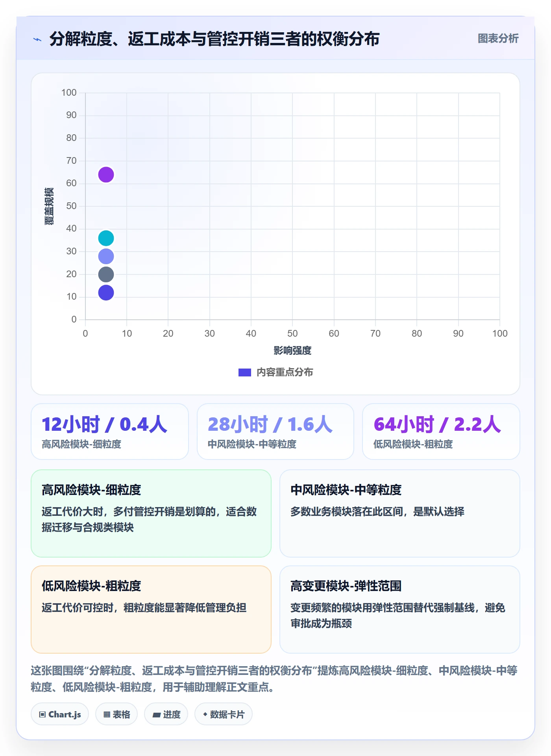Click the 低风险模块-粗粒度 label under 64小时
The height and width of the screenshot is (756, 551).
pyautogui.click(x=413, y=444)
